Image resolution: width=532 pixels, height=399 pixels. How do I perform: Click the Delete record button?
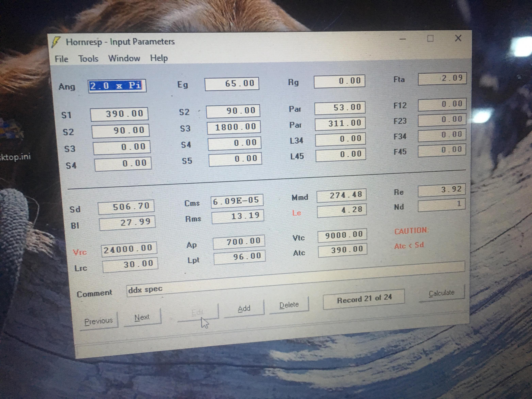pos(289,305)
